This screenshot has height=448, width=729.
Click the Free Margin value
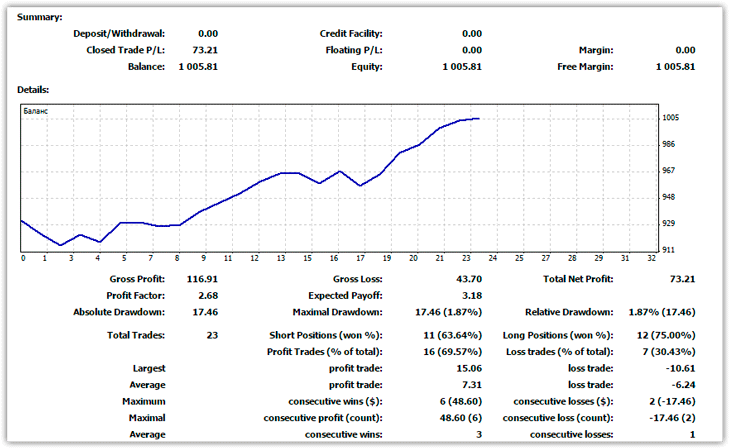pyautogui.click(x=675, y=67)
